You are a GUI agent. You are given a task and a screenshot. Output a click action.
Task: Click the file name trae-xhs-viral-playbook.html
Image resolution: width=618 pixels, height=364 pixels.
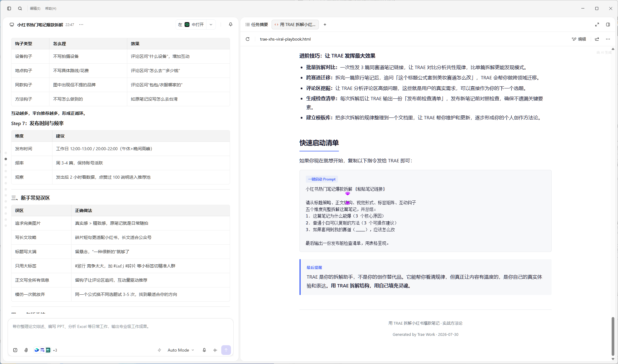[x=285, y=39]
